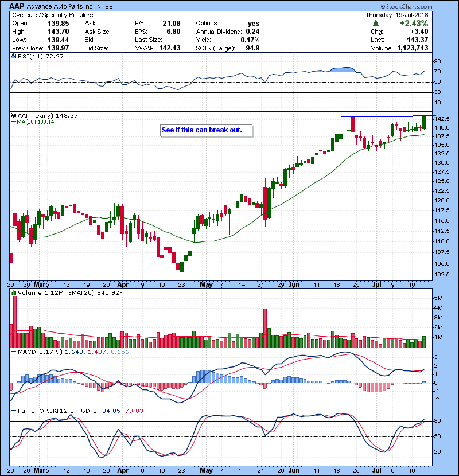Screen dimensions: 459x476
Task: Click the Open price value 139.85
Action: pos(59,24)
